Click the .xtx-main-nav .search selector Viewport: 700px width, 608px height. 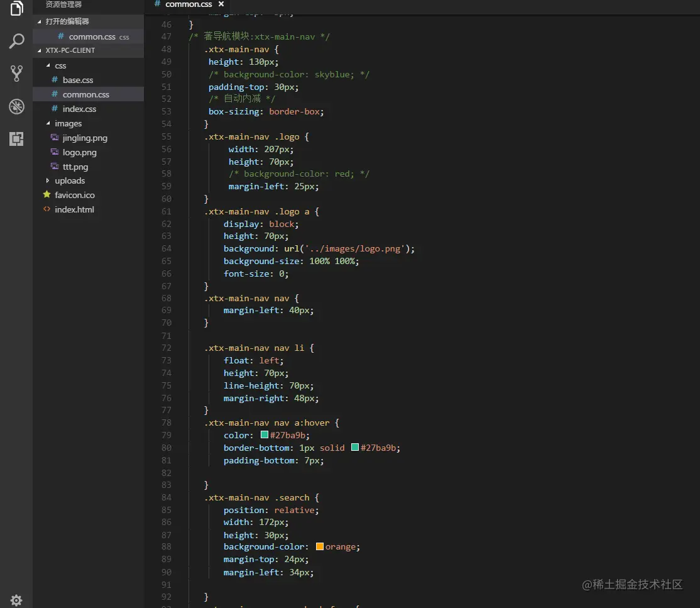(257, 498)
